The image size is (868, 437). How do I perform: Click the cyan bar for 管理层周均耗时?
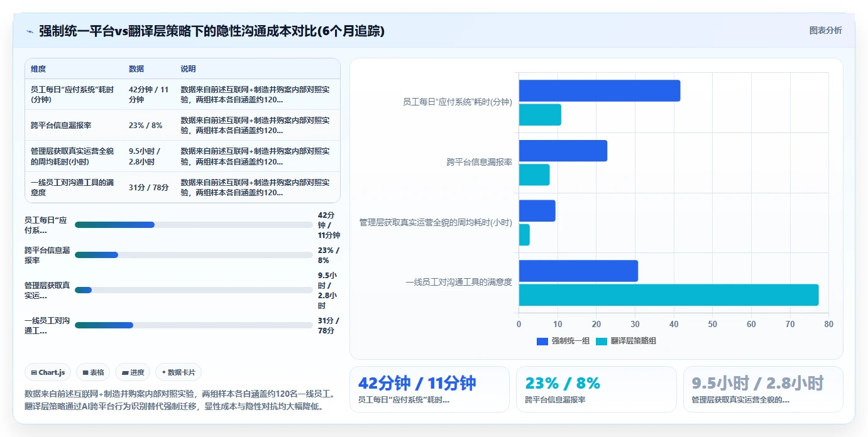click(x=524, y=235)
